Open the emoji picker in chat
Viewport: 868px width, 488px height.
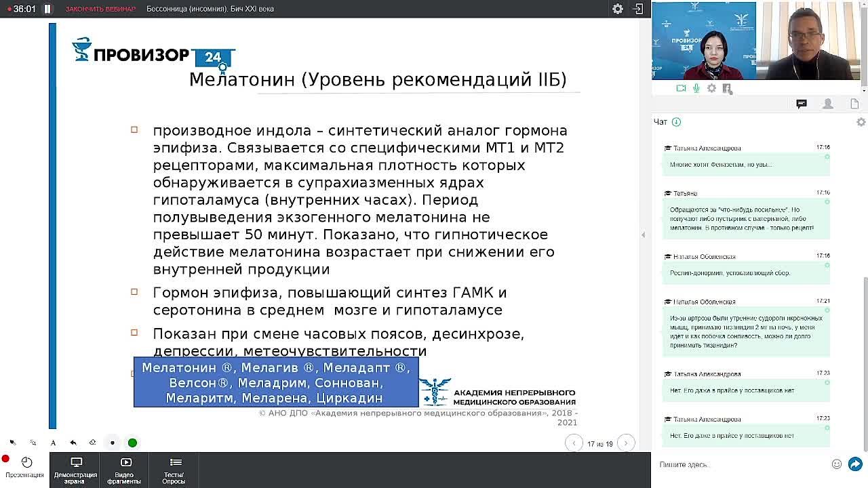click(x=837, y=464)
